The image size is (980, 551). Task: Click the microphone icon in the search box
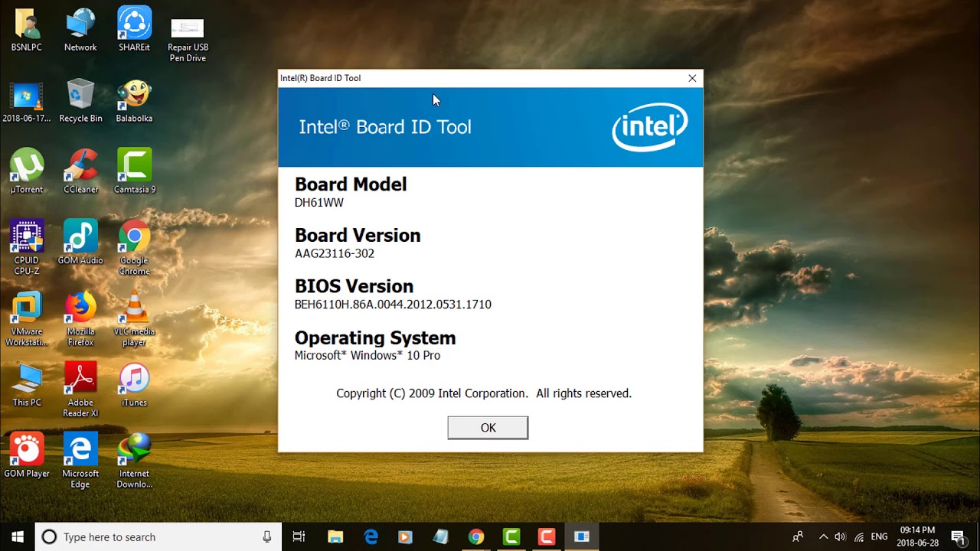pyautogui.click(x=266, y=537)
